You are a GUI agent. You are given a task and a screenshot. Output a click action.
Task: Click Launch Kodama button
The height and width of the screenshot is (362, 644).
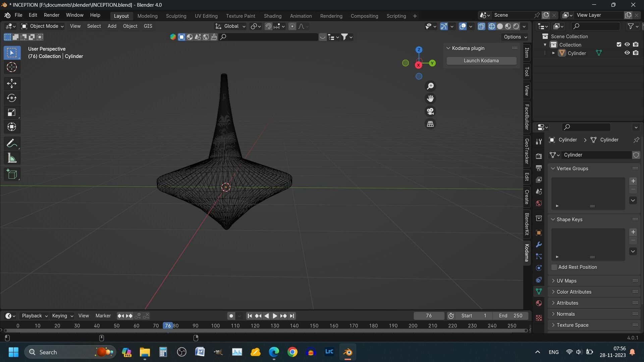(x=481, y=61)
